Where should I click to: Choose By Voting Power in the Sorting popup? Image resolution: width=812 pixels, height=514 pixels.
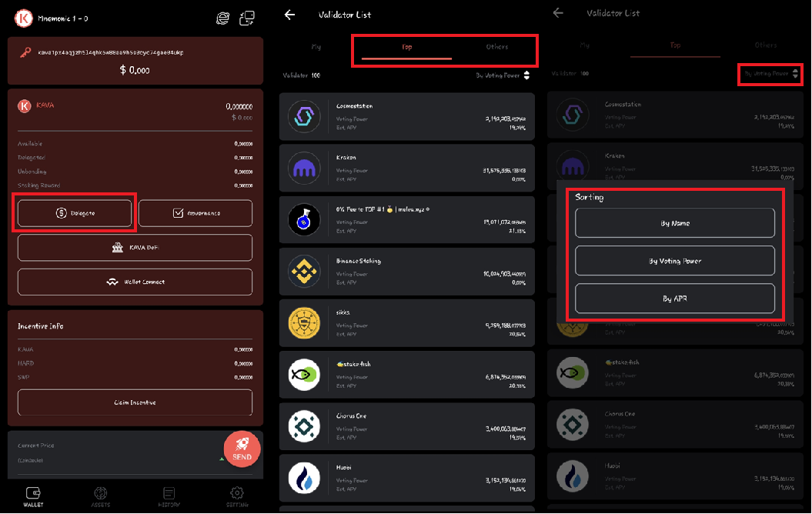point(675,261)
